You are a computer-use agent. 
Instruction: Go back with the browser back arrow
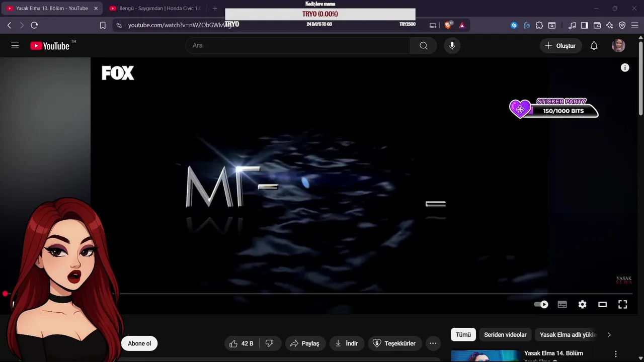[9, 25]
